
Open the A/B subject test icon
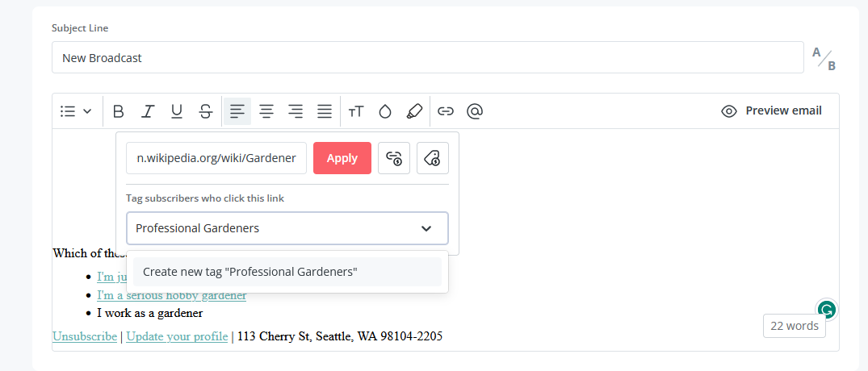point(824,59)
